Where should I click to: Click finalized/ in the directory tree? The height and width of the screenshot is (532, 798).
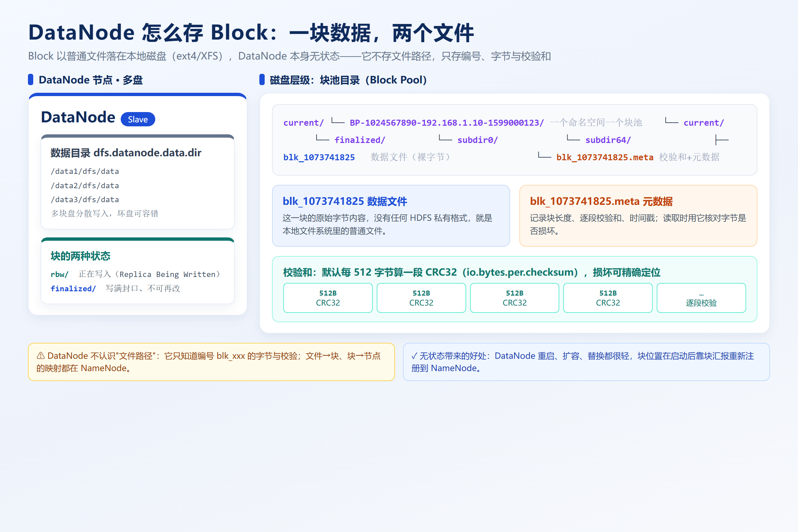click(x=360, y=140)
